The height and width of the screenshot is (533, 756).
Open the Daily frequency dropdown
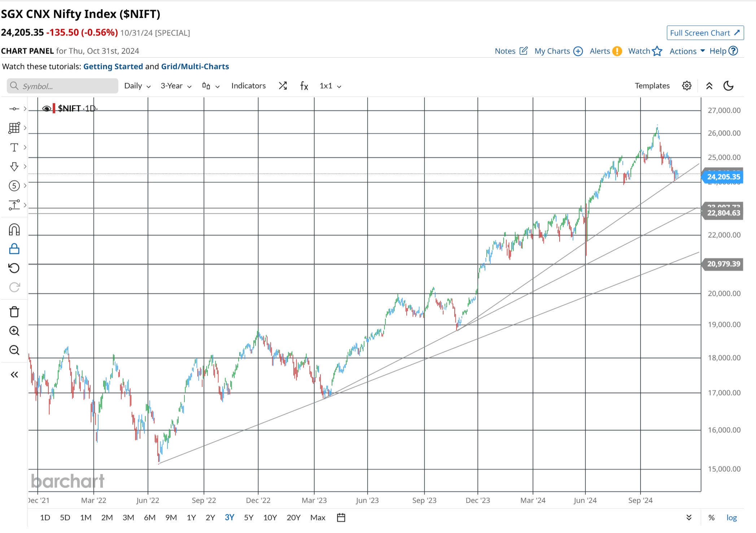[x=137, y=86]
